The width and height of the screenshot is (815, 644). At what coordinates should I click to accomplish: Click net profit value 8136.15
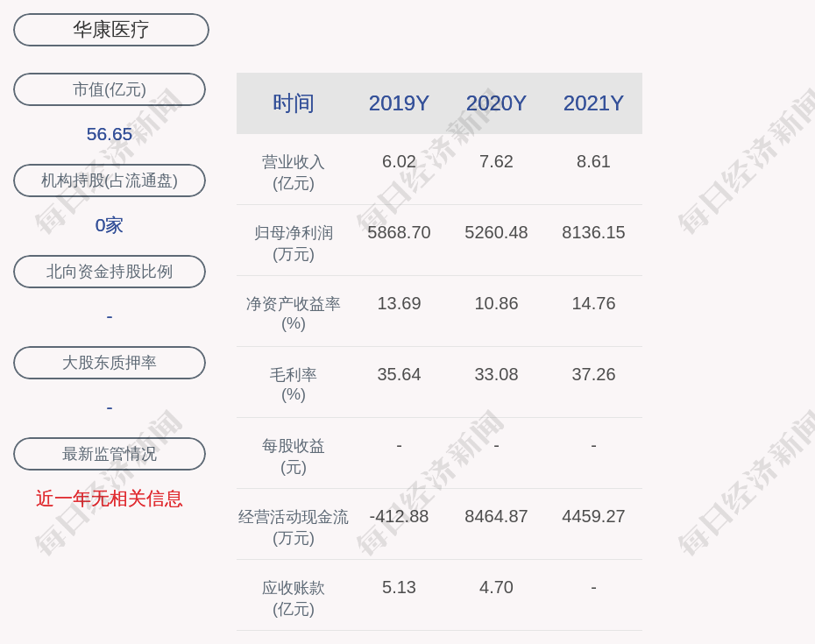pos(593,232)
